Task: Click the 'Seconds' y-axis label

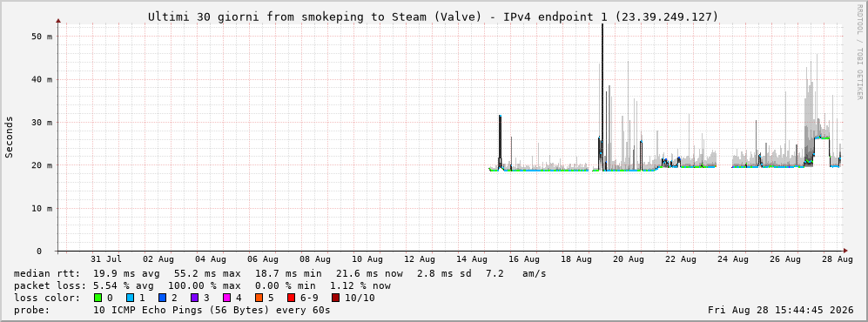Action: (x=10, y=138)
